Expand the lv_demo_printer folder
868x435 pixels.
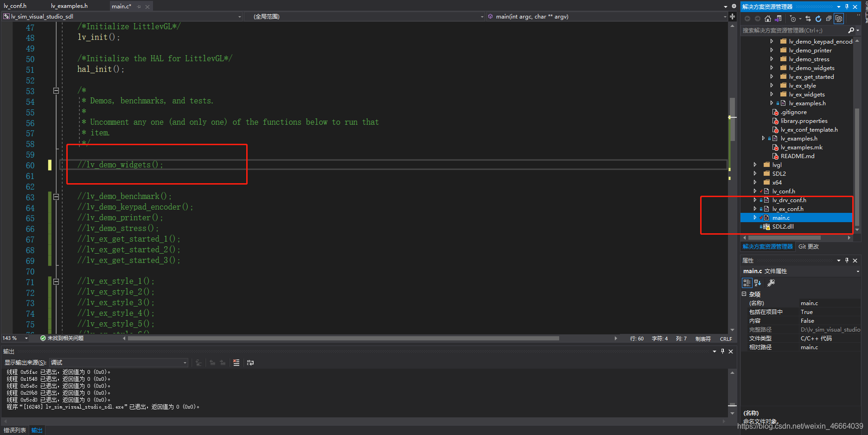point(772,50)
